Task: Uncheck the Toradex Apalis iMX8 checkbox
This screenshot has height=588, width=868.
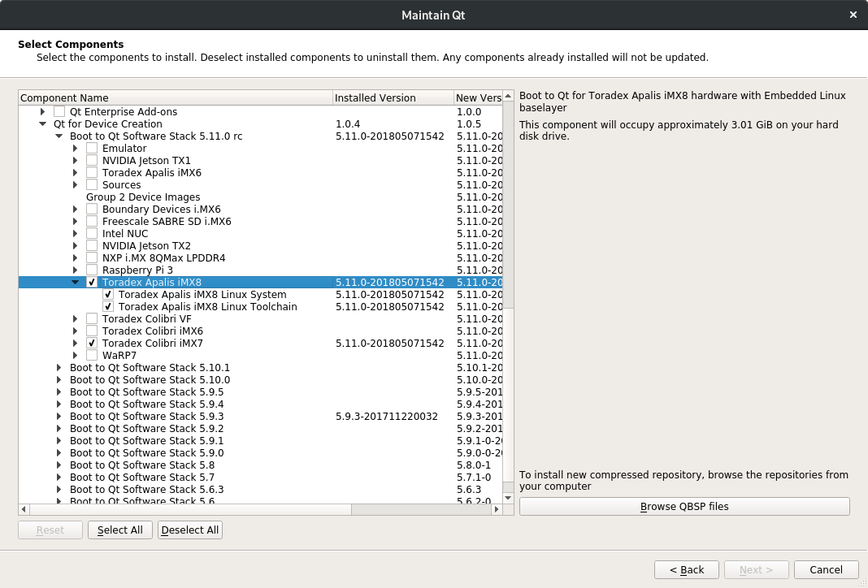Action: (92, 282)
